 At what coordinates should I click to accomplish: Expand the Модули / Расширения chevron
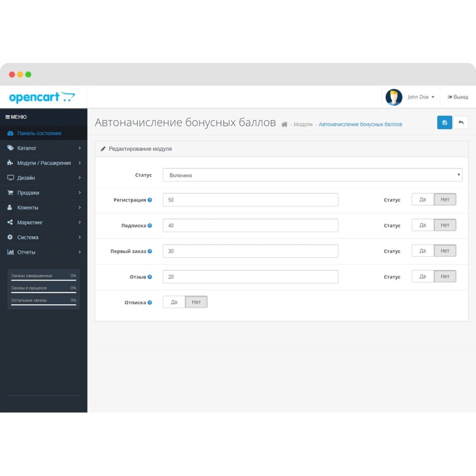(79, 163)
